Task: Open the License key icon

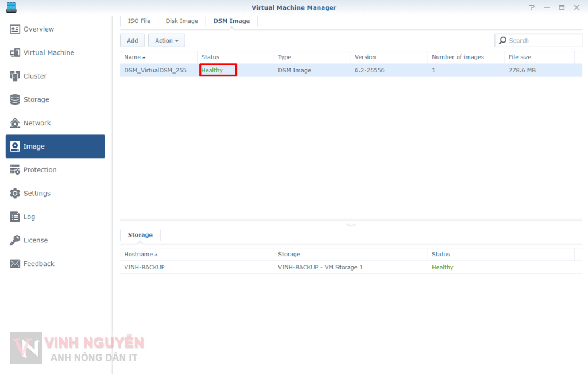Action: (x=15, y=240)
